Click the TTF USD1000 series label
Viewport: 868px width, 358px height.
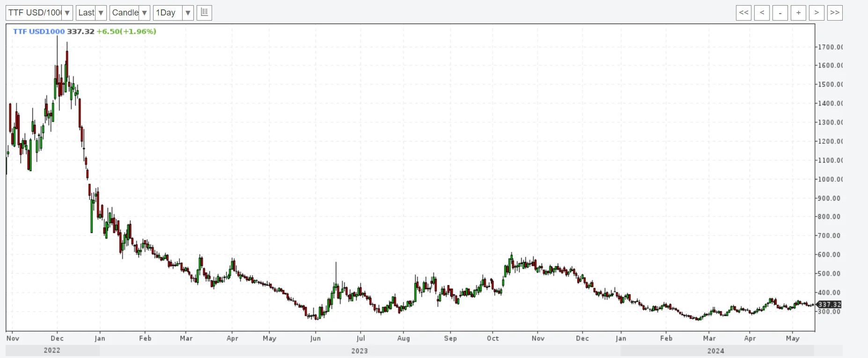pyautogui.click(x=39, y=31)
